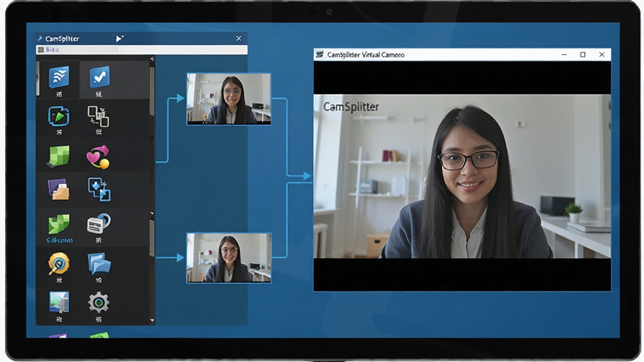Image resolution: width=644 pixels, height=362 pixels.
Task: Click the "CamSplitter" title of the left panel
Action: [x=62, y=38]
